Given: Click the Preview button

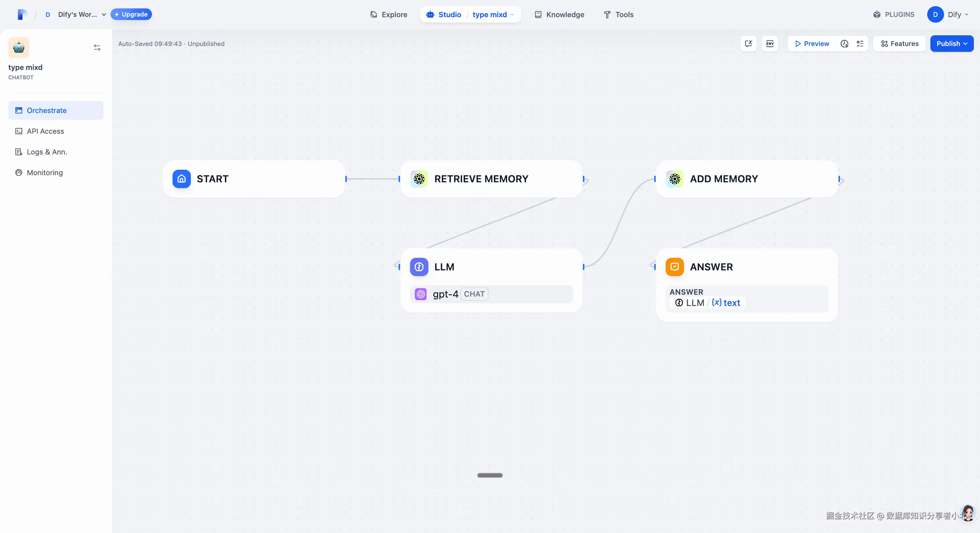Looking at the screenshot, I should pyautogui.click(x=811, y=43).
